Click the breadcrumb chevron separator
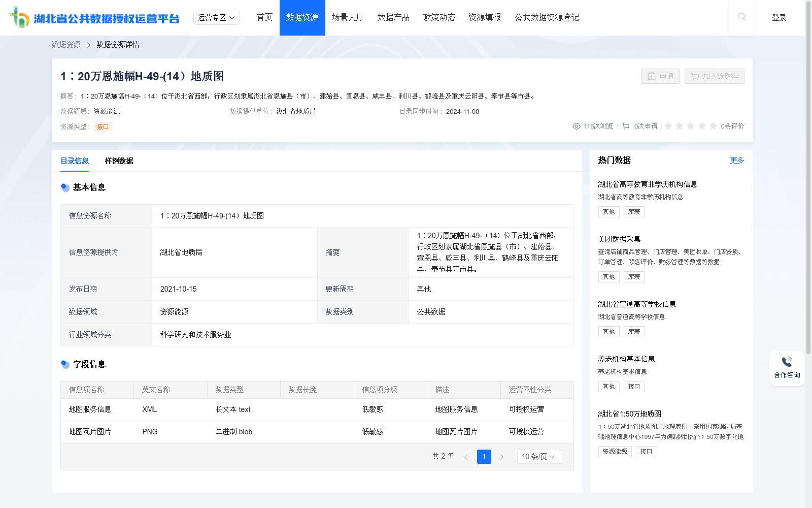This screenshot has width=812, height=508. 88,45
